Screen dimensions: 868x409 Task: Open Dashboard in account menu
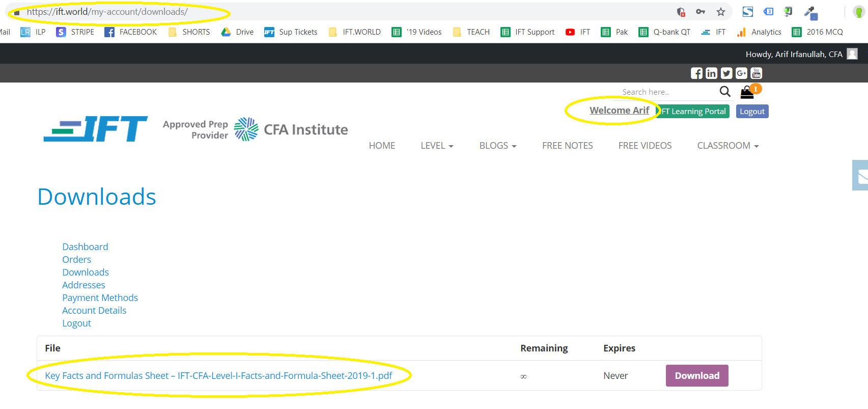85,247
